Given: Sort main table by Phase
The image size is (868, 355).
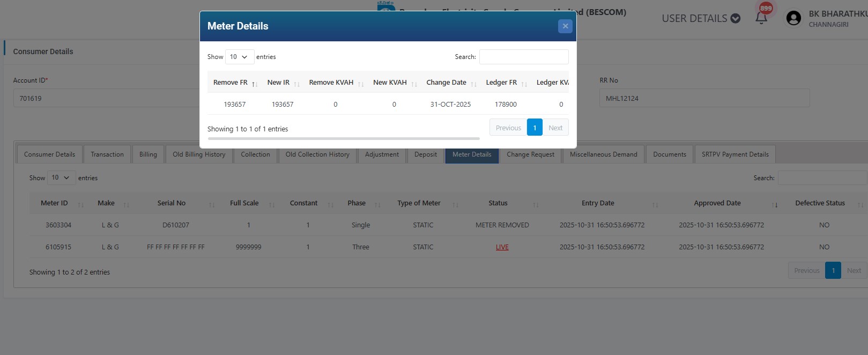Looking at the screenshot, I should pyautogui.click(x=361, y=203).
